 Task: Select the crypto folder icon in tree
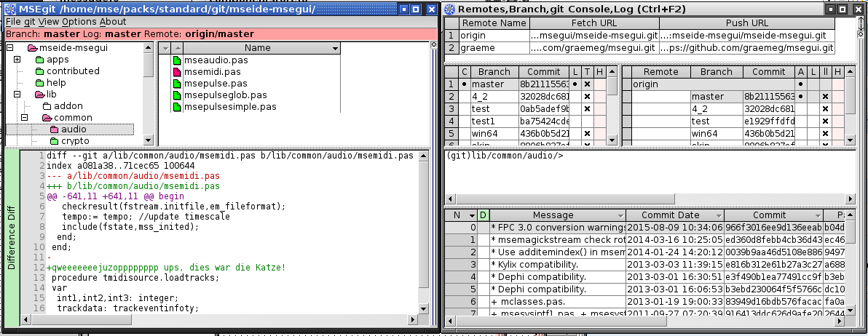pos(55,141)
